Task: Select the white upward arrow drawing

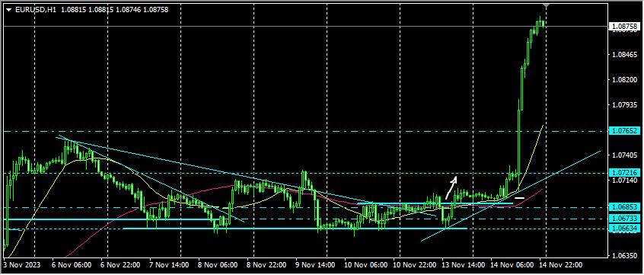Action: coord(451,188)
